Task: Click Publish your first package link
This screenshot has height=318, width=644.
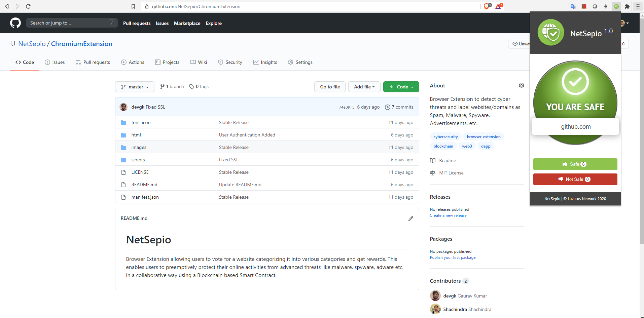Action: (x=453, y=257)
